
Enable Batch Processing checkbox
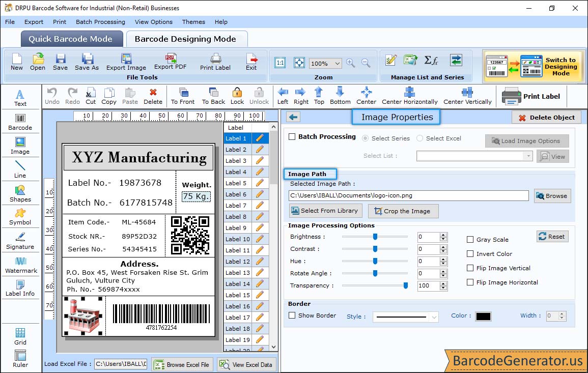[x=292, y=137]
